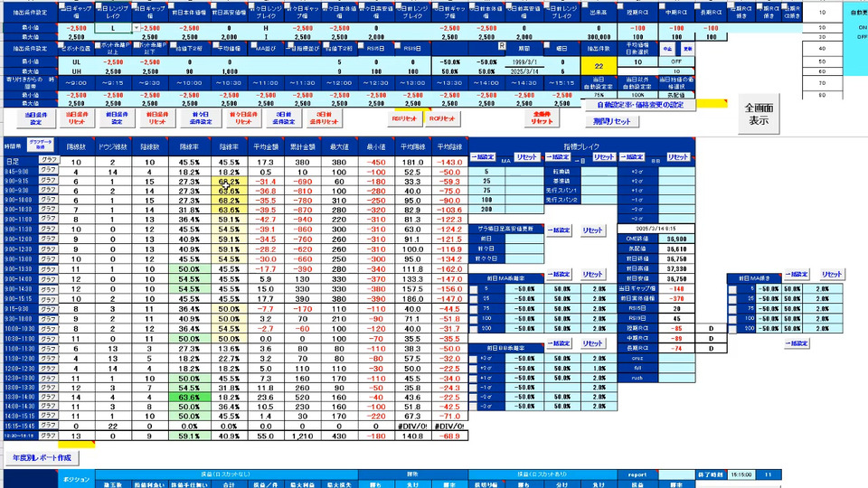Tick the 200 row checkbox in 前日MA傾き
The image size is (868, 488).
pos(732,329)
